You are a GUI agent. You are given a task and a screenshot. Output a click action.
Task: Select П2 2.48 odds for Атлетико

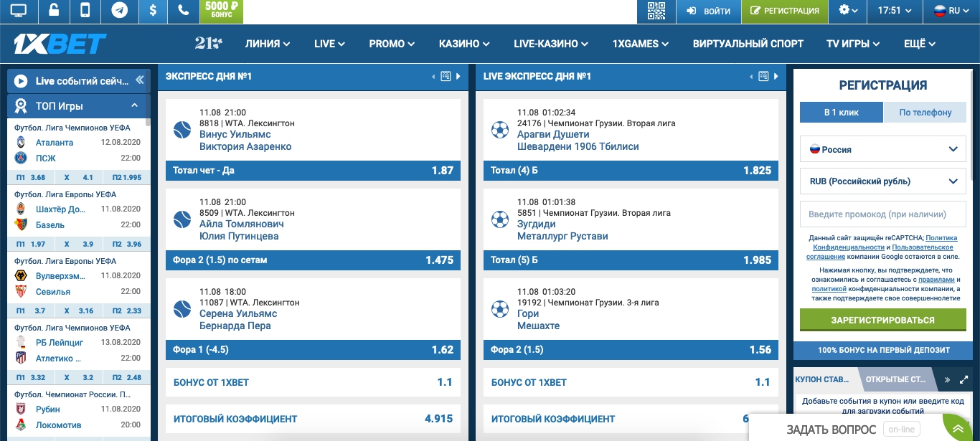[x=126, y=377]
